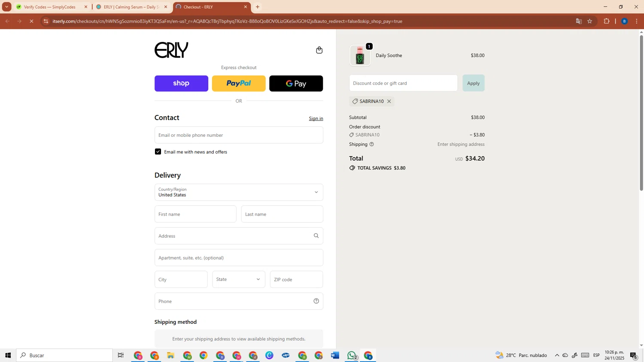Click the browser address bar URL
644x362 pixels.
pyautogui.click(x=228, y=21)
